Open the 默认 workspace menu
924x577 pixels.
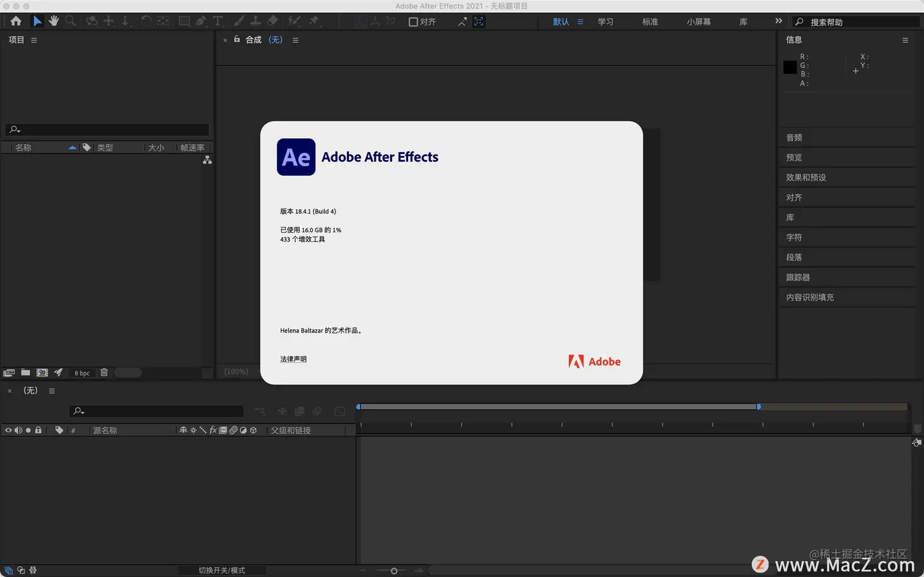[580, 21]
